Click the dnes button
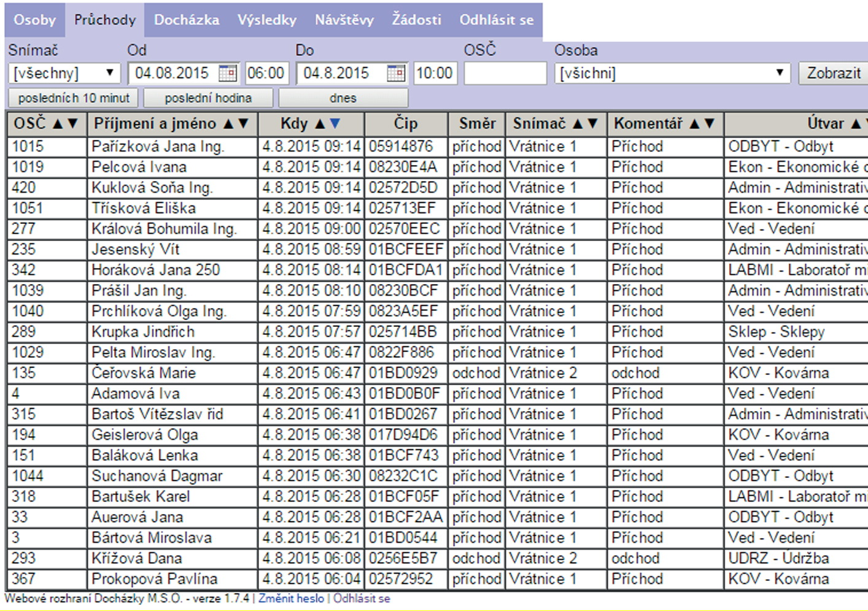The width and height of the screenshot is (868, 611). (x=343, y=98)
